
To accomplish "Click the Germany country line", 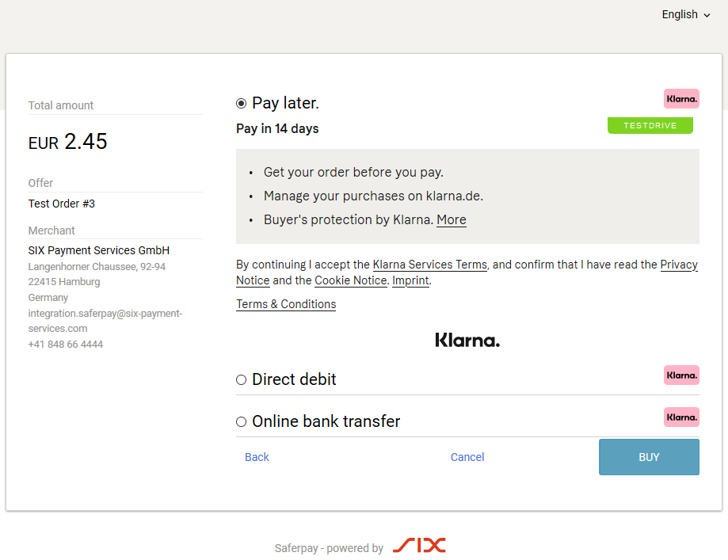I will point(48,298).
